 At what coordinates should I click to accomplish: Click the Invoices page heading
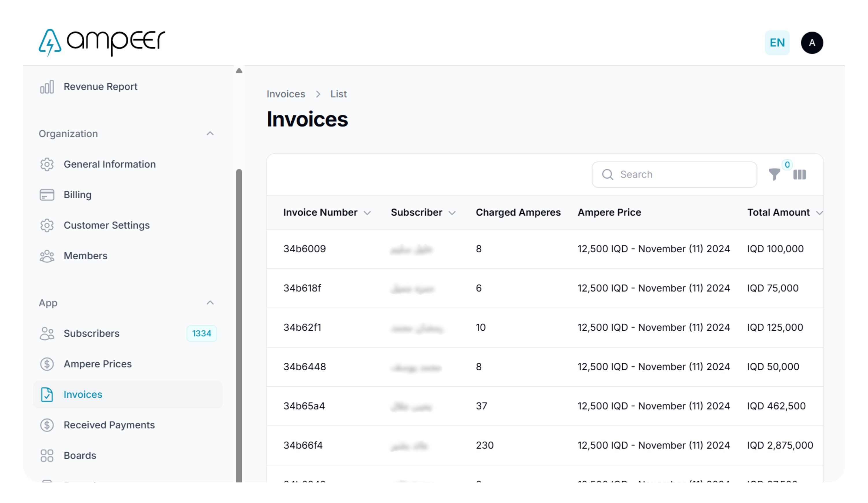tap(307, 119)
